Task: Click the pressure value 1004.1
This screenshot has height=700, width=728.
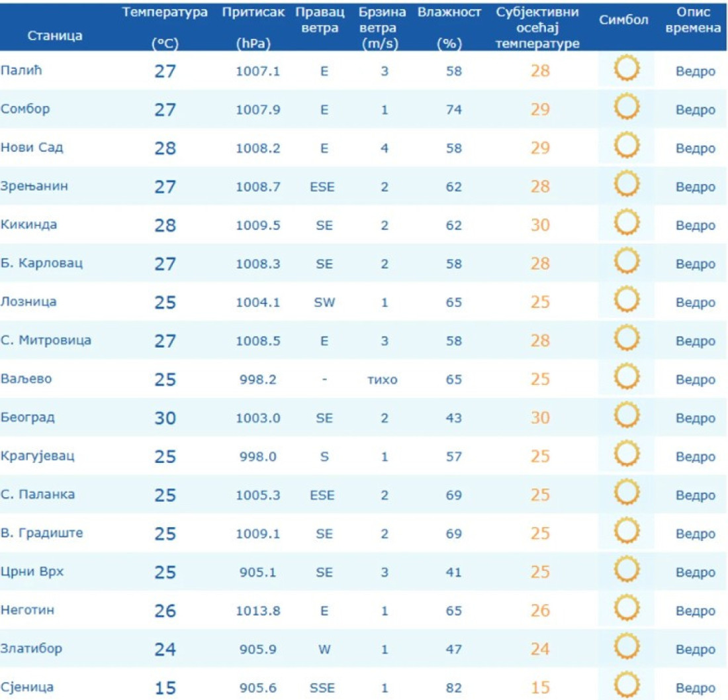Action: (x=257, y=303)
